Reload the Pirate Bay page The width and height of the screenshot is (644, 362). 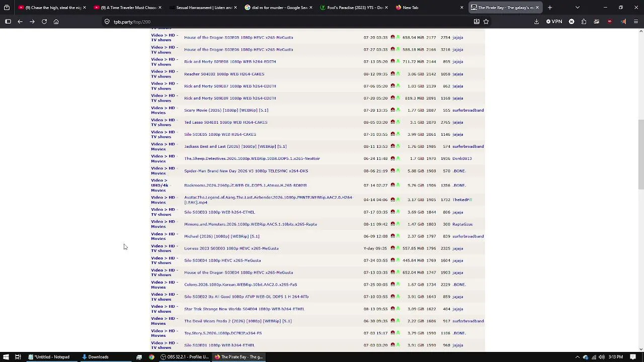44,22
